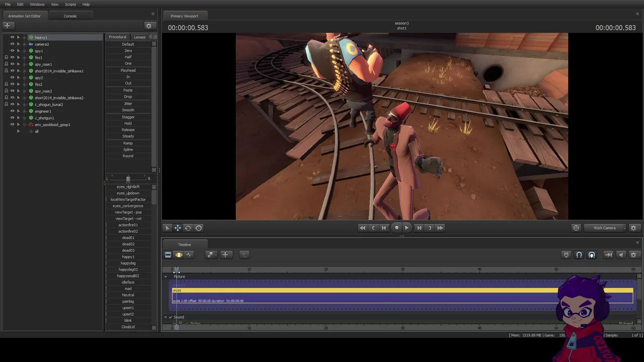This screenshot has height=362, width=644.
Task: Open the Animation Set Editor gear menu
Action: 148,25
